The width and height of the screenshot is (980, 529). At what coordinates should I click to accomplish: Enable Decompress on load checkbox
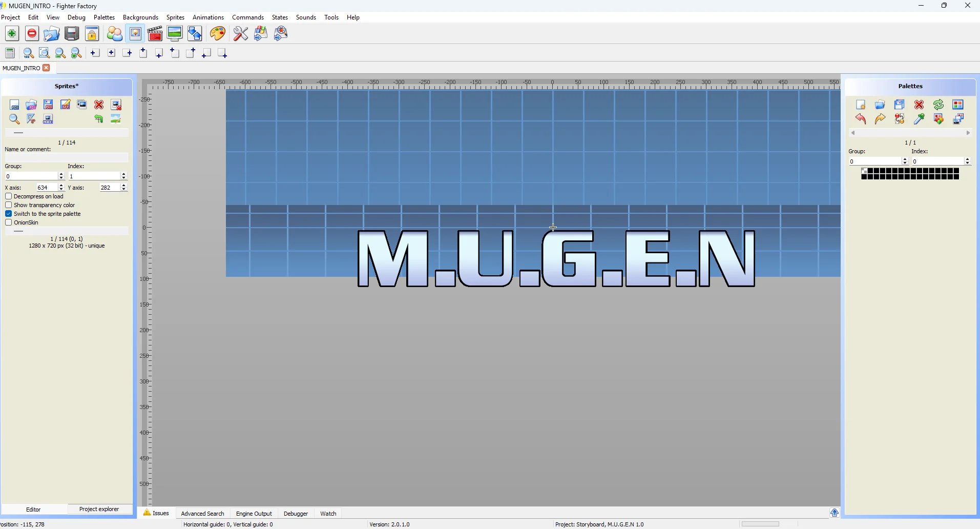point(8,196)
